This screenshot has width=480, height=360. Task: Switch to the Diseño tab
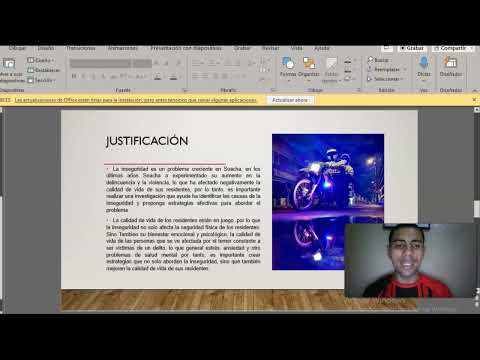[x=46, y=48]
